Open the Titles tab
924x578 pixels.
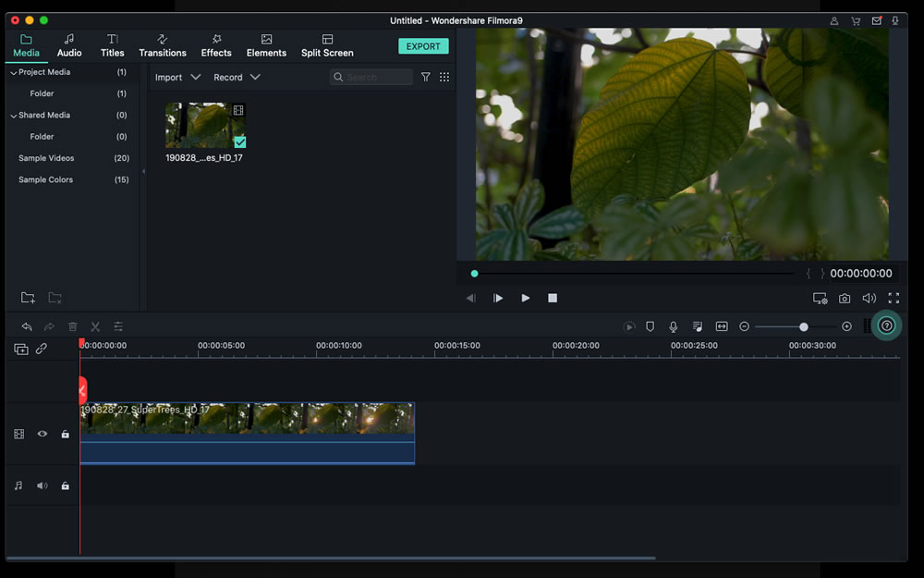click(x=112, y=45)
